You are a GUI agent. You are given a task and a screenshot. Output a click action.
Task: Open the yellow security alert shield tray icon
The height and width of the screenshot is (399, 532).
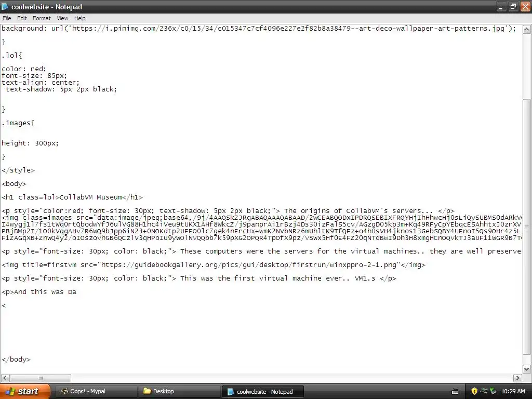[474, 391]
